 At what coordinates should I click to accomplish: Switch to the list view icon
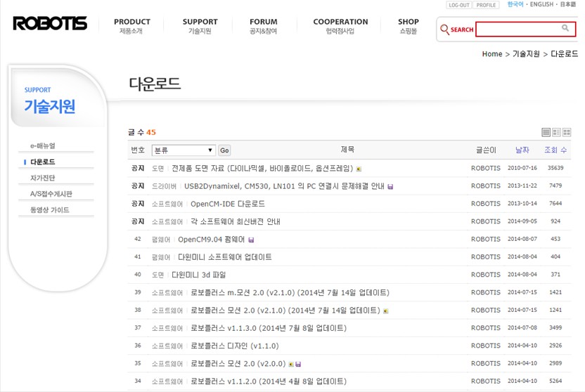coord(546,132)
